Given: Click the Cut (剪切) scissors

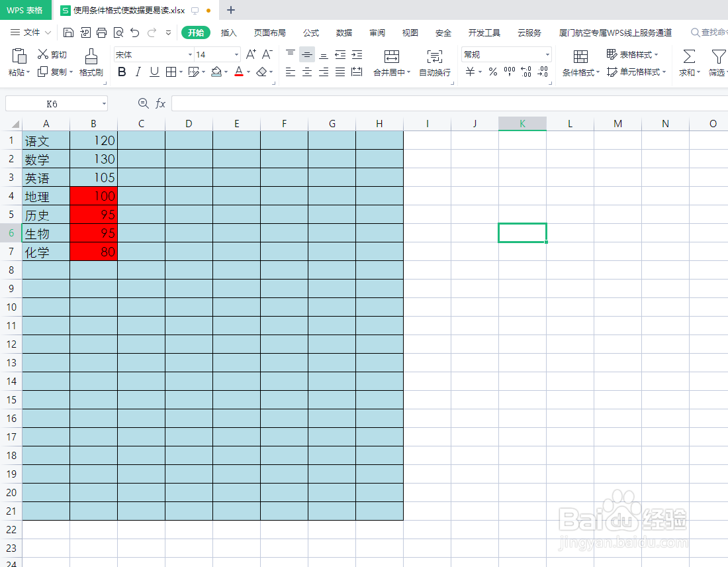Looking at the screenshot, I should (43, 54).
